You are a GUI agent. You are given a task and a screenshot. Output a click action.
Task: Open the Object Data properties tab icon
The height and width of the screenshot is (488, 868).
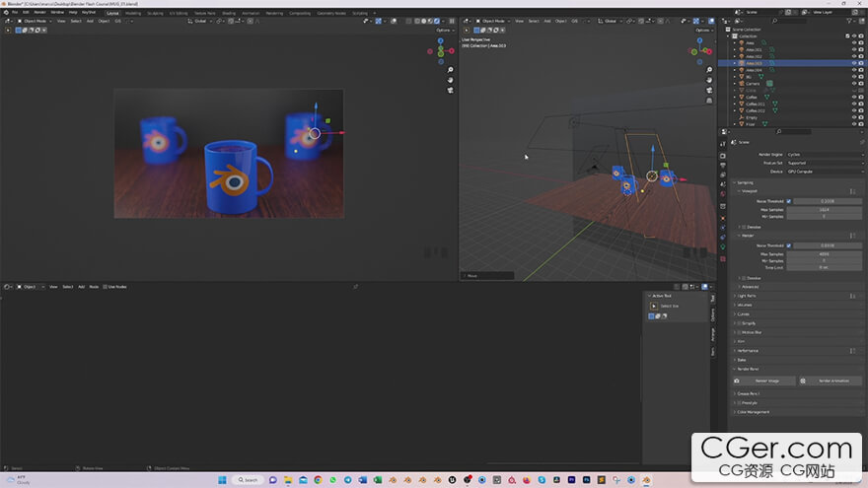722,246
